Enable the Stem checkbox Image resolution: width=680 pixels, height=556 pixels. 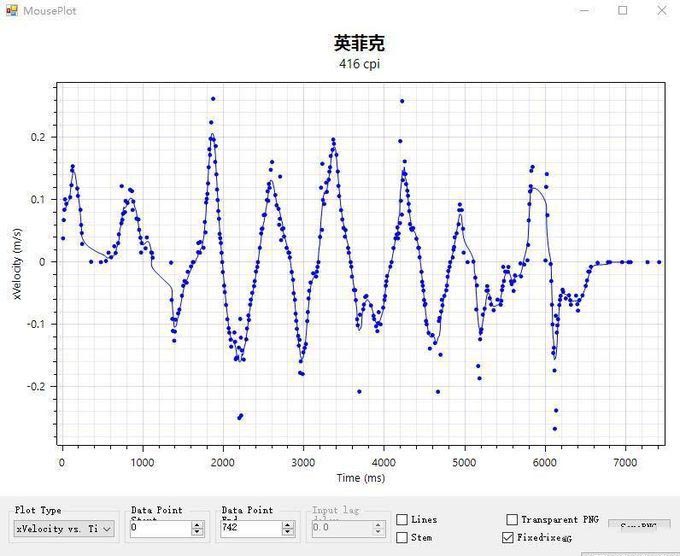point(402,537)
